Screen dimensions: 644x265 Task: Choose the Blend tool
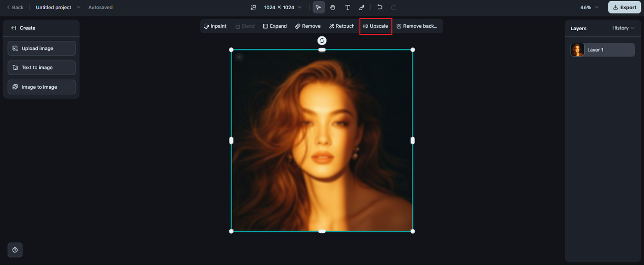pos(245,26)
